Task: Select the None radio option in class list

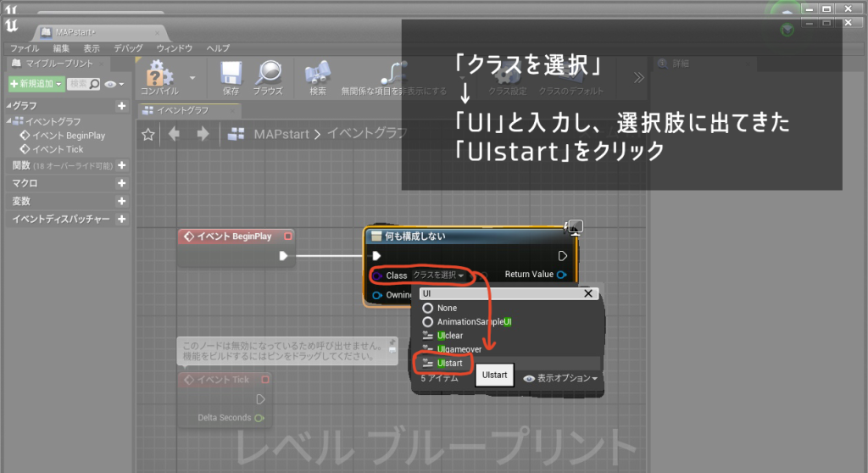Action: (x=428, y=309)
